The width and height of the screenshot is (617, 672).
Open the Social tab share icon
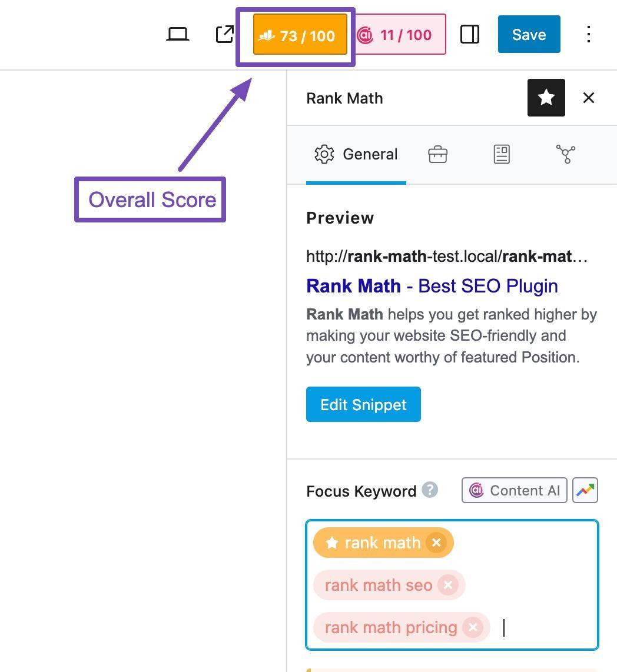point(565,154)
